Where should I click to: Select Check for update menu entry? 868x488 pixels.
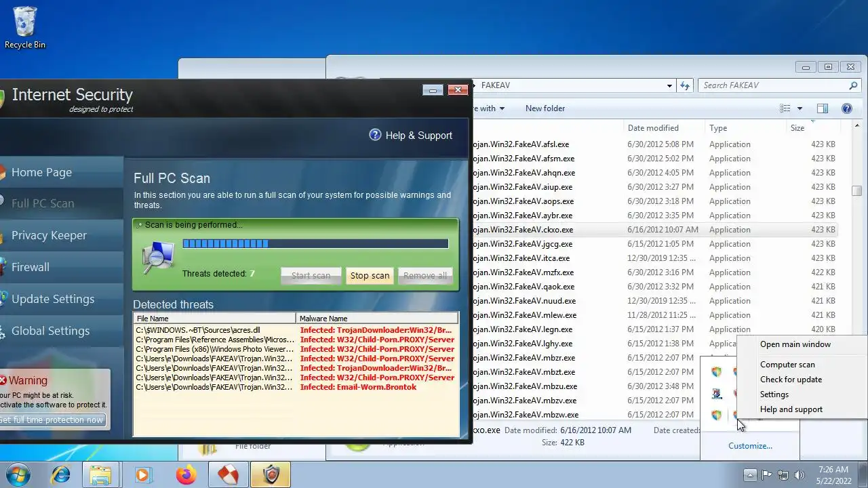791,380
